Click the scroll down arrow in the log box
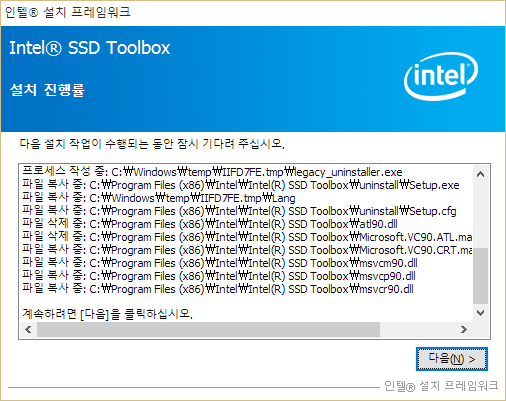Screen dimensions: 506x401 click(x=480, y=313)
